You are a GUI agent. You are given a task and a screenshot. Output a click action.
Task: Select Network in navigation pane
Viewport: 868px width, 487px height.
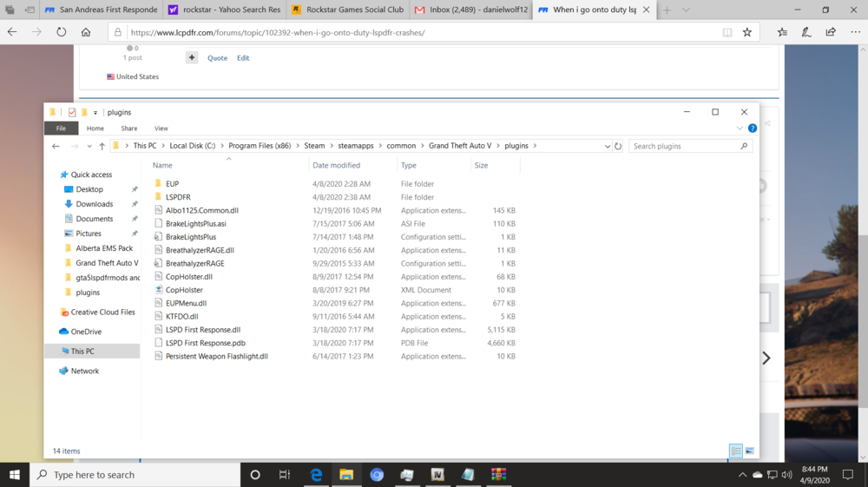tap(85, 371)
